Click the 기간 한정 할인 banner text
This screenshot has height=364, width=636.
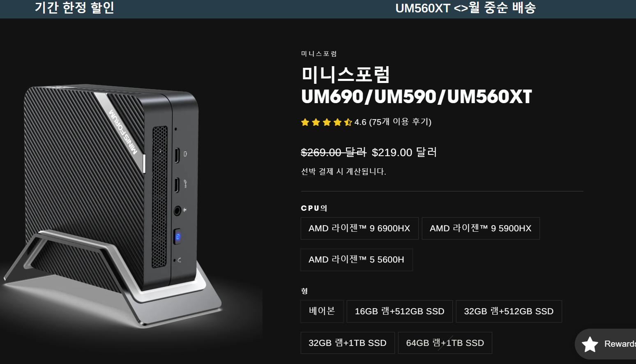click(74, 8)
